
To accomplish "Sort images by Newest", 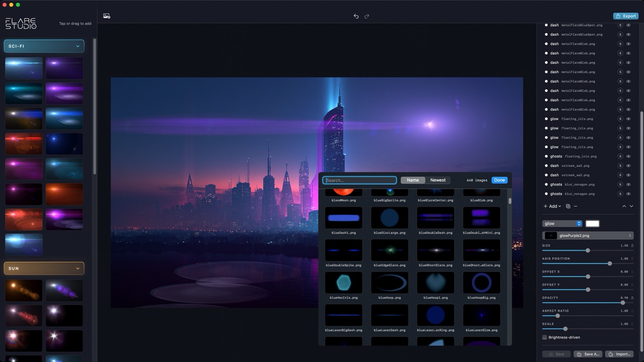I will [438, 180].
